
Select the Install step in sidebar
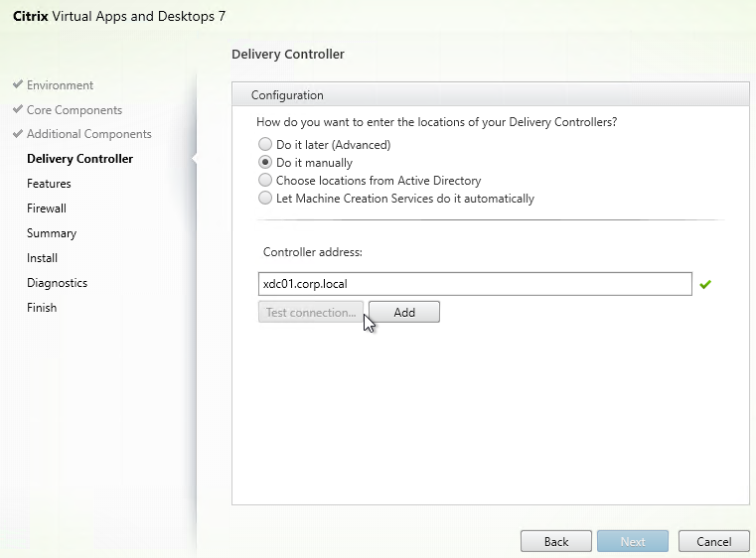click(x=42, y=258)
